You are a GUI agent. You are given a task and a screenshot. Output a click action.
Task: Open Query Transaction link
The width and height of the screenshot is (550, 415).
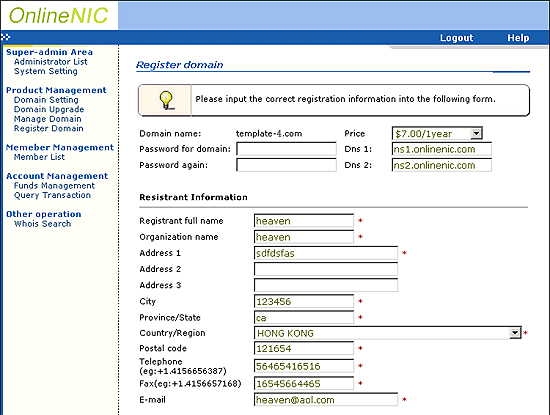tap(52, 195)
